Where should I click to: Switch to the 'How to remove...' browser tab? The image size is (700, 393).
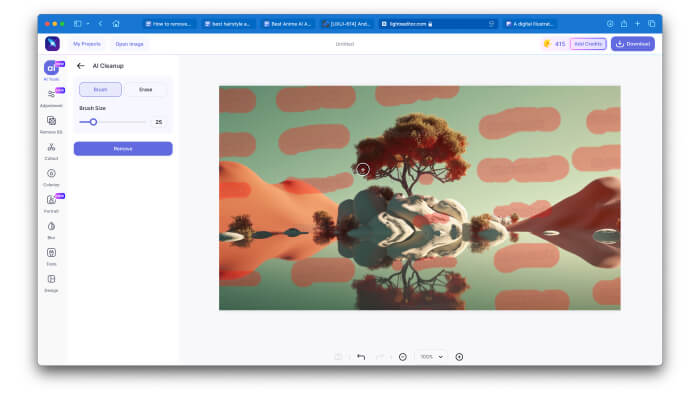[169, 24]
